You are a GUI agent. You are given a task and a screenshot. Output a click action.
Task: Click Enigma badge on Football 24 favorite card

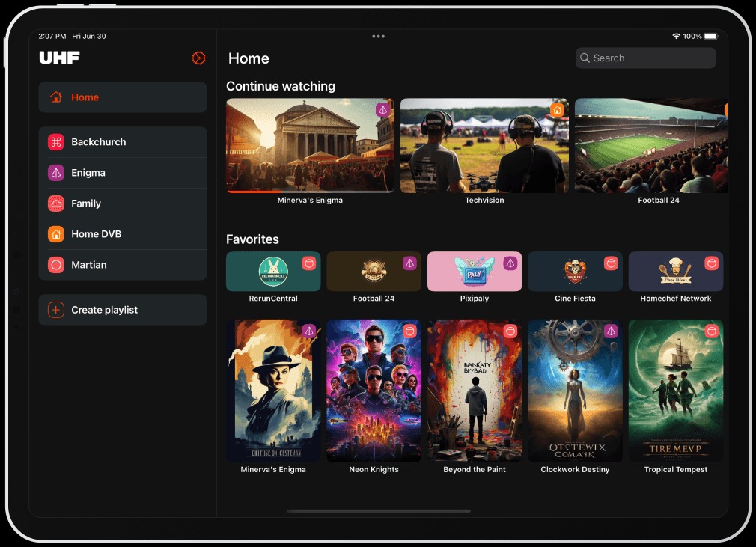point(410,263)
